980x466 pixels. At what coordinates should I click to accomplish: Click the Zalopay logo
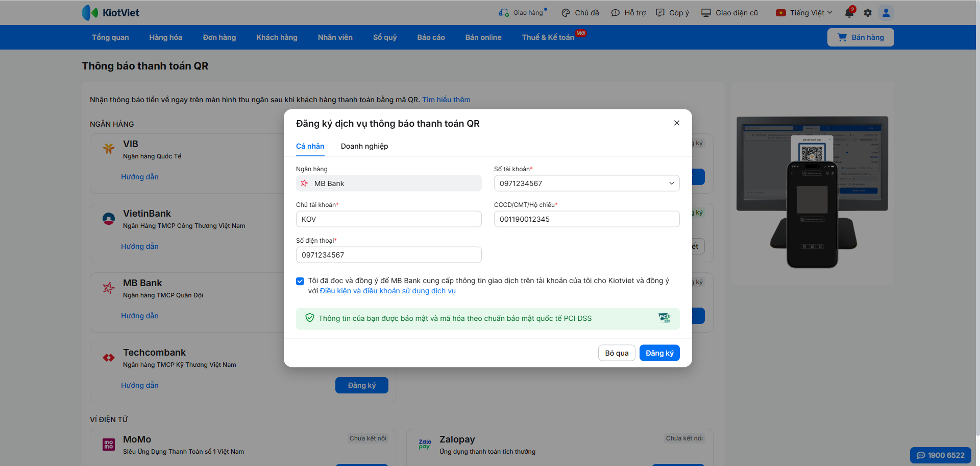[x=425, y=445]
